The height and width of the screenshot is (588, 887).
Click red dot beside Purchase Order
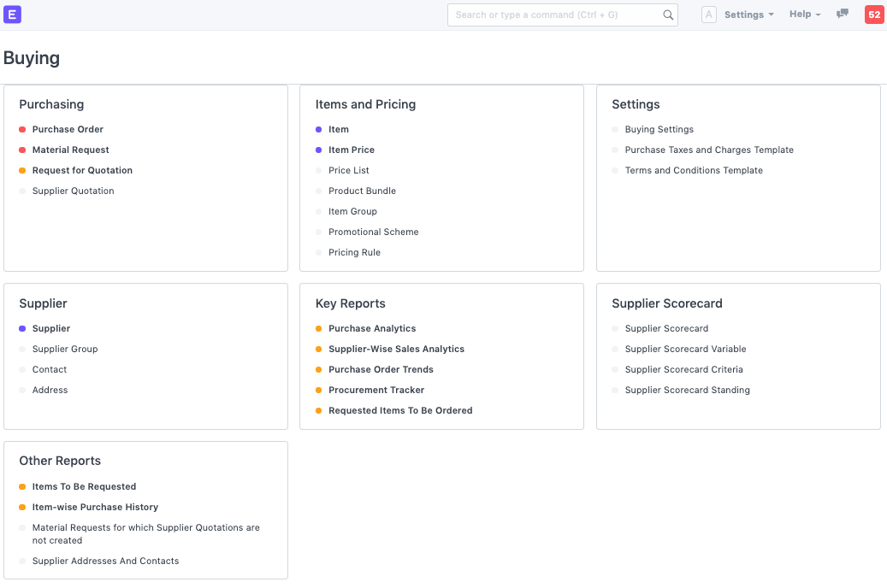22,130
